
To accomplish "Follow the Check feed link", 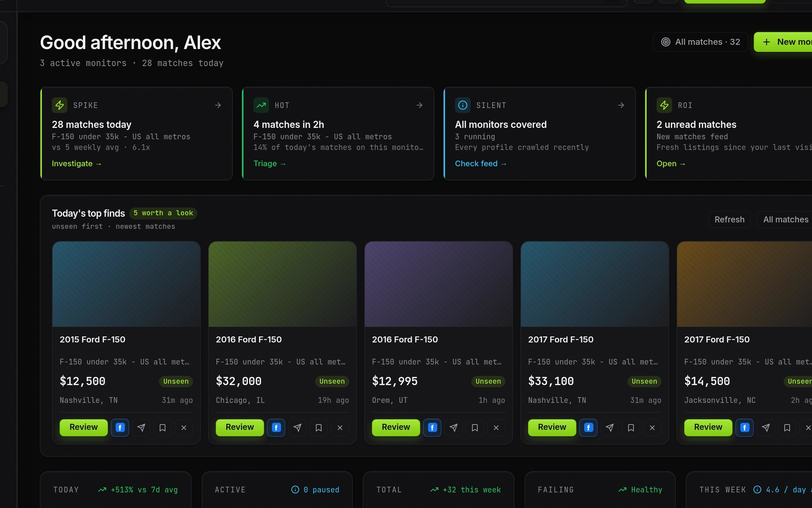I will (480, 164).
